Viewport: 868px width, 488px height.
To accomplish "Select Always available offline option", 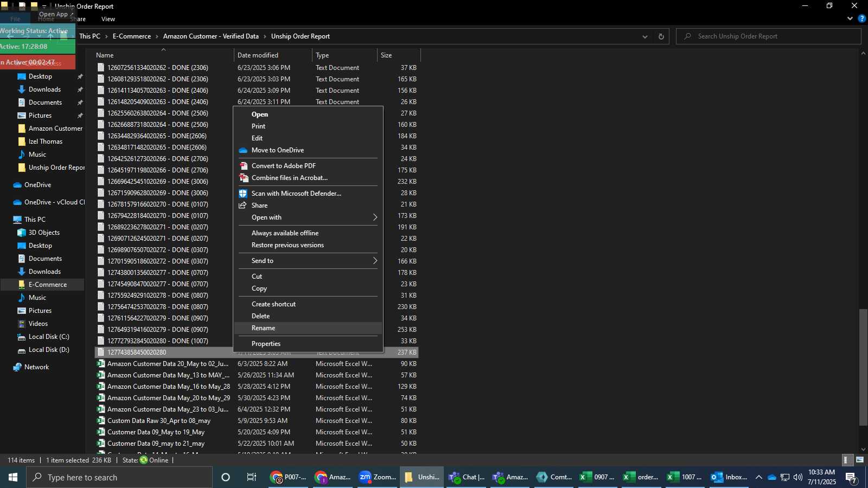I will (x=308, y=233).
